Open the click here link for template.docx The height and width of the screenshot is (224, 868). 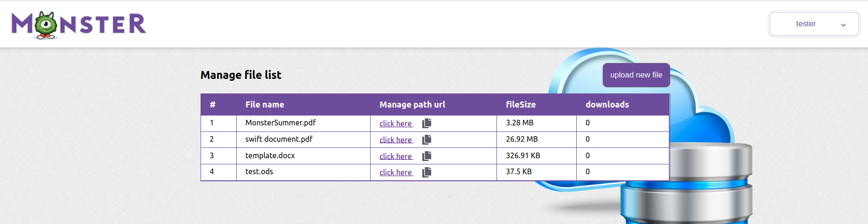pyautogui.click(x=395, y=156)
